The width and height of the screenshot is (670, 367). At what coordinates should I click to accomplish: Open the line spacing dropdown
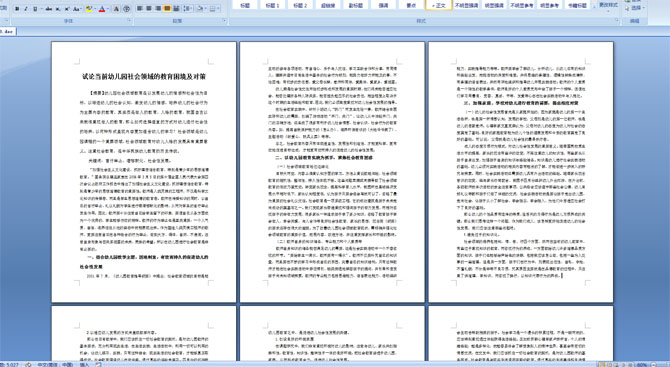(x=188, y=8)
